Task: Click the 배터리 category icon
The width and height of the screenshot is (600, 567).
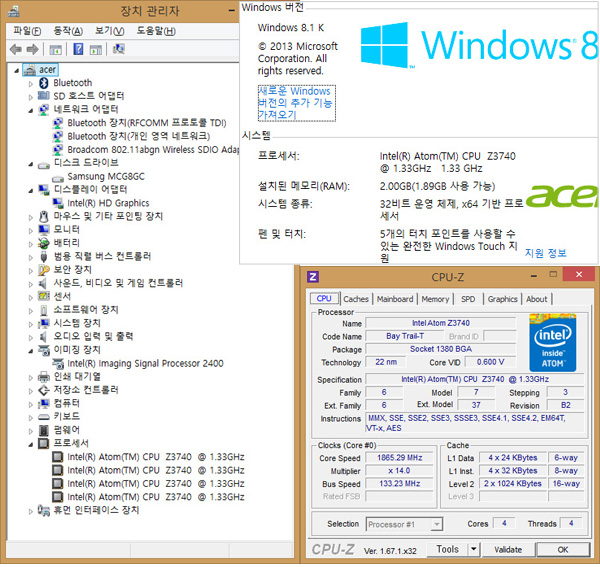Action: pyautogui.click(x=44, y=243)
